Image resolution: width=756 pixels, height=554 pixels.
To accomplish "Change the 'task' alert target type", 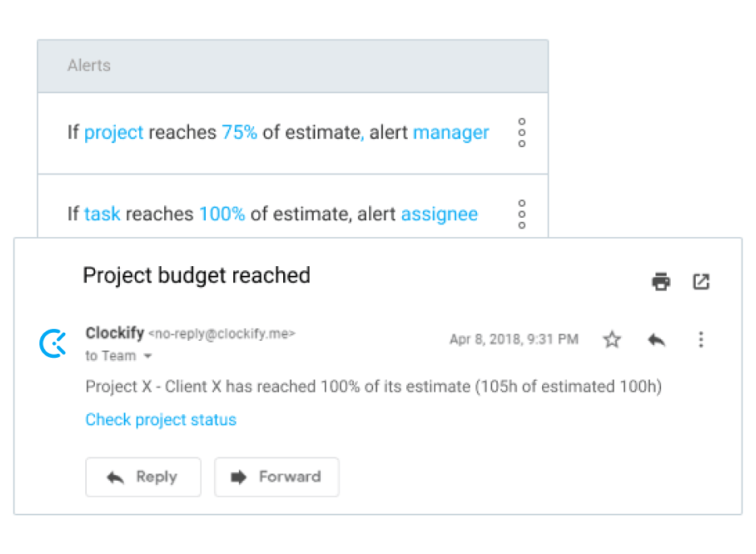I will coord(102,214).
